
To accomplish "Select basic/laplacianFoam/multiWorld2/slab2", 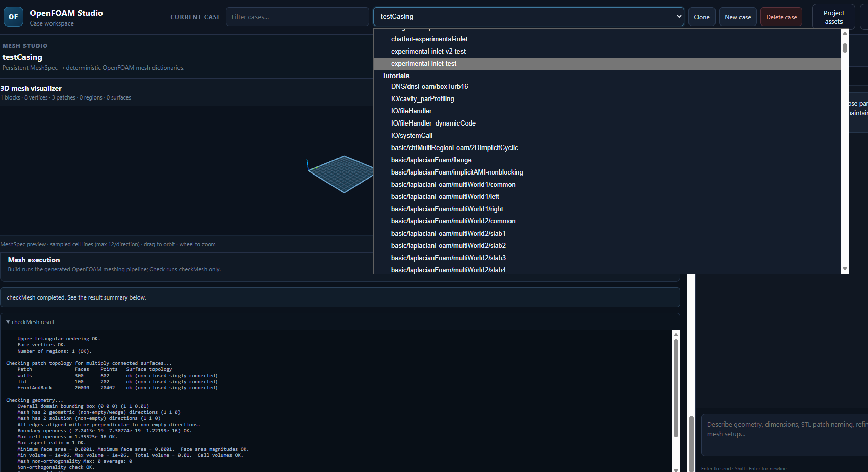I will tap(607, 246).
